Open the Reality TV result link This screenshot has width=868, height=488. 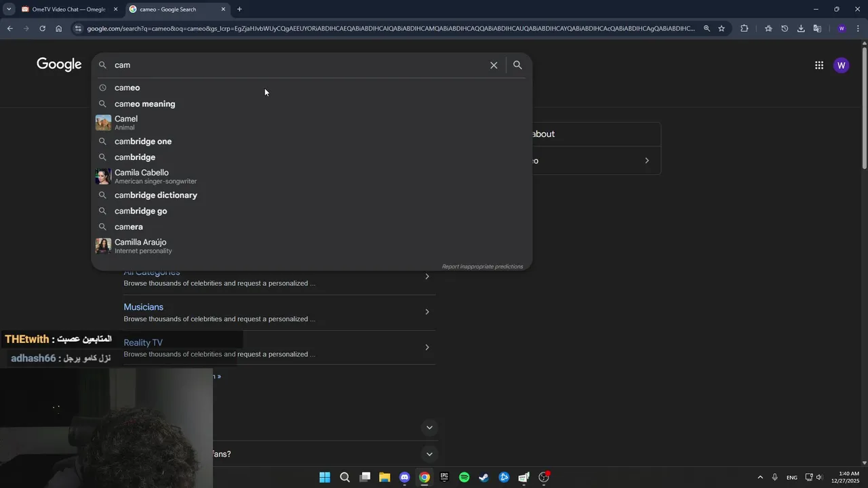142,343
